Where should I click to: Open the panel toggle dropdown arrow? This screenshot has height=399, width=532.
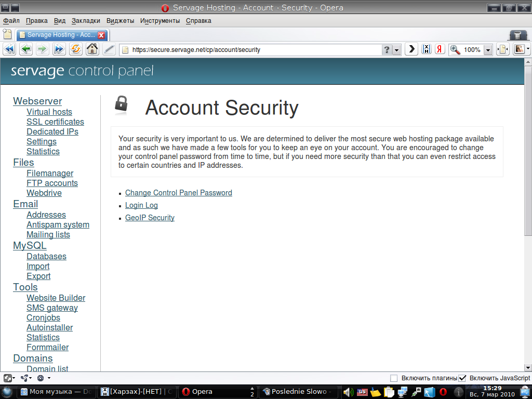[14, 378]
